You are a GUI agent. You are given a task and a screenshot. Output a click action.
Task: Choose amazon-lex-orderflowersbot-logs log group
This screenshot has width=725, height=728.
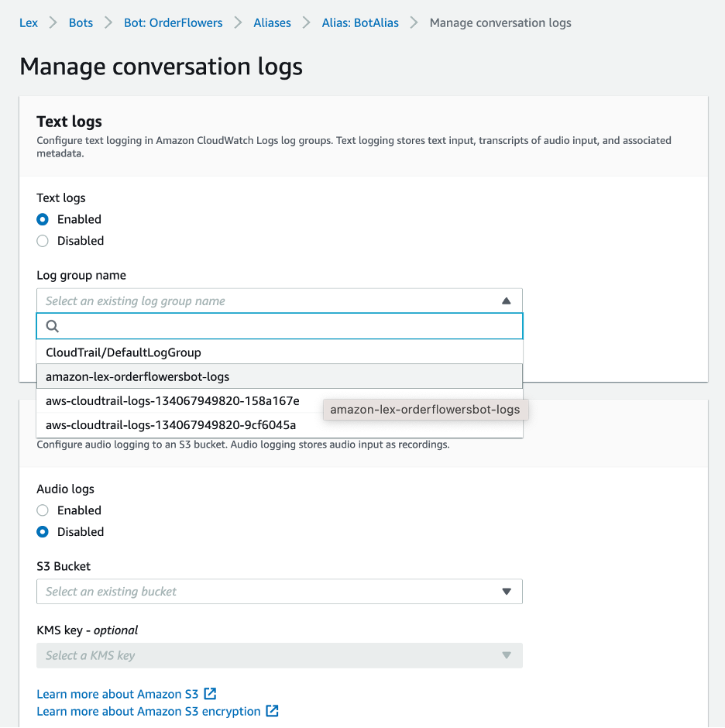(x=138, y=377)
